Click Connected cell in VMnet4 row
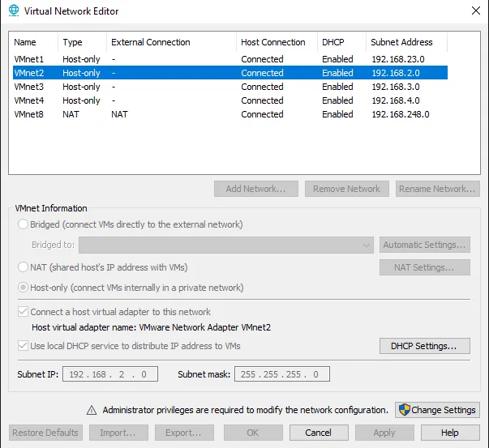The image size is (489, 448). [x=262, y=100]
